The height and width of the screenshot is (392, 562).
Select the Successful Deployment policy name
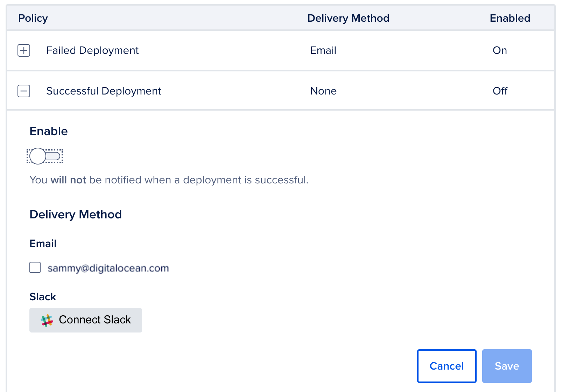(104, 91)
